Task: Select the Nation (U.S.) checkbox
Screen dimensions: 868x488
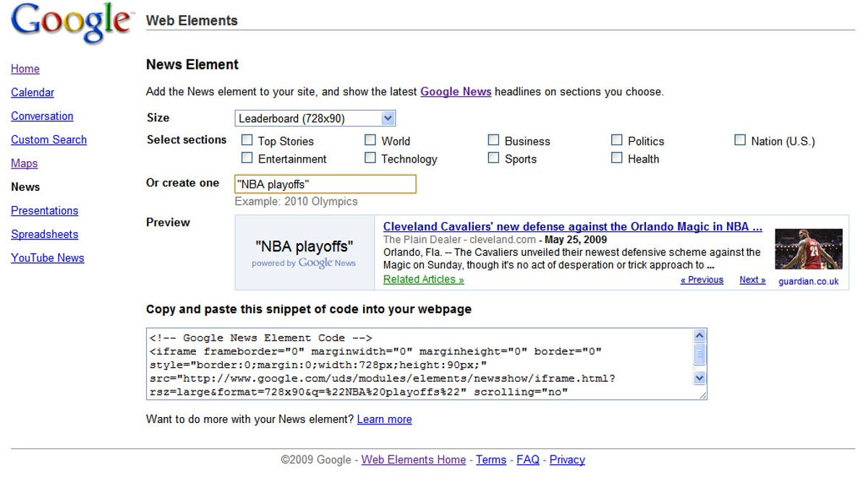Action: coord(740,140)
